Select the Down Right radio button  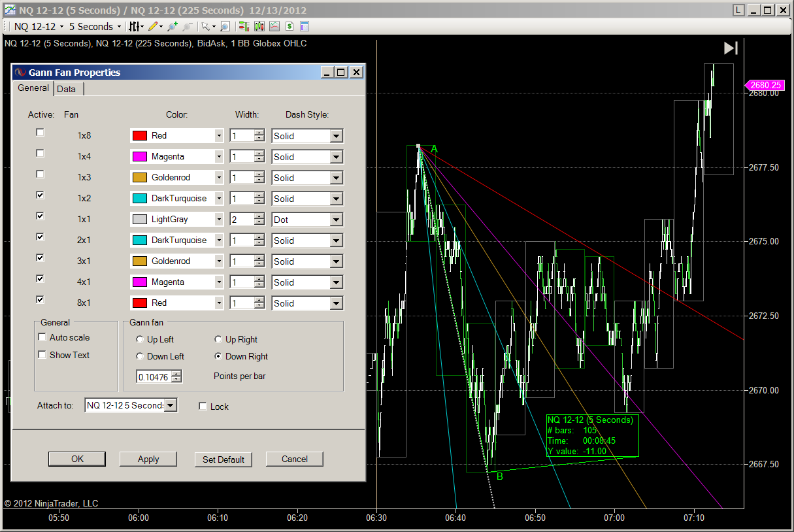point(219,356)
